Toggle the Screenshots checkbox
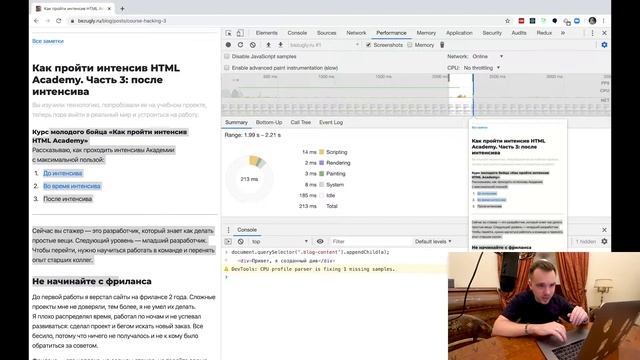Image resolution: width=640 pixels, height=360 pixels. pos(369,45)
